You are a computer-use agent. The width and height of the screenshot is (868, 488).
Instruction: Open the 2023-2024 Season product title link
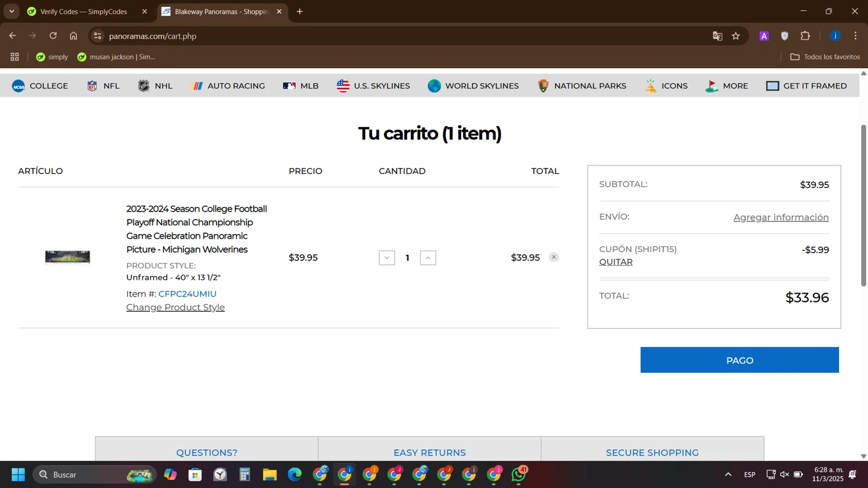[197, 229]
